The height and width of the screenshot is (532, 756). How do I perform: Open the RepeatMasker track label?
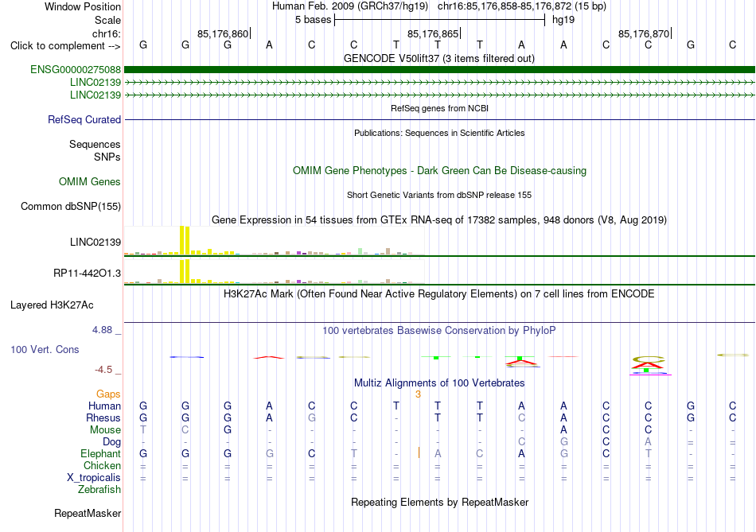point(88,514)
